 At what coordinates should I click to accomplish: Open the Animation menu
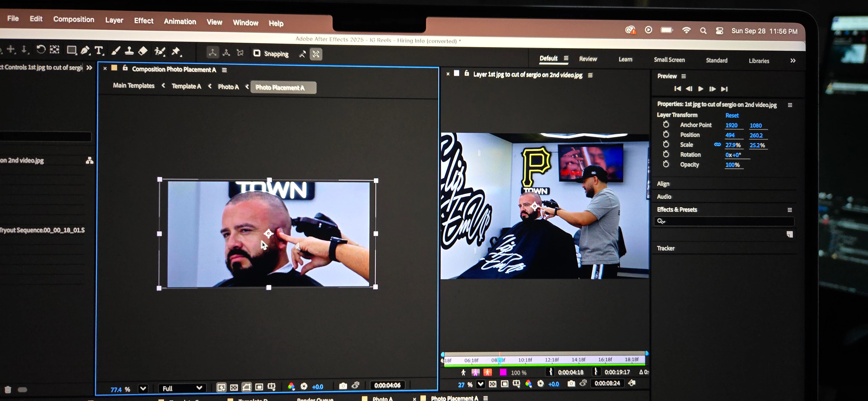pos(180,21)
